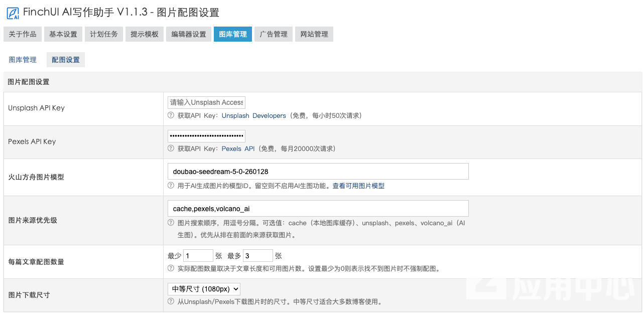Click the 最少 minimum image count field

pyautogui.click(x=198, y=255)
